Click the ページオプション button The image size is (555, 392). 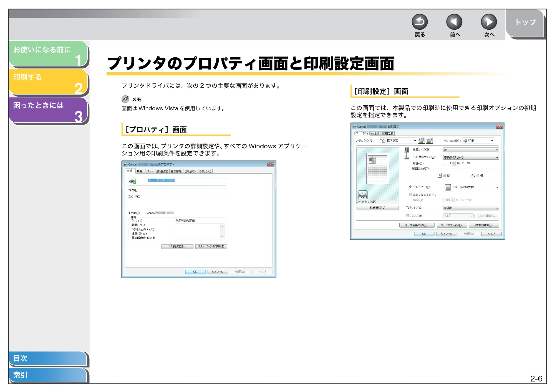pos(452,225)
